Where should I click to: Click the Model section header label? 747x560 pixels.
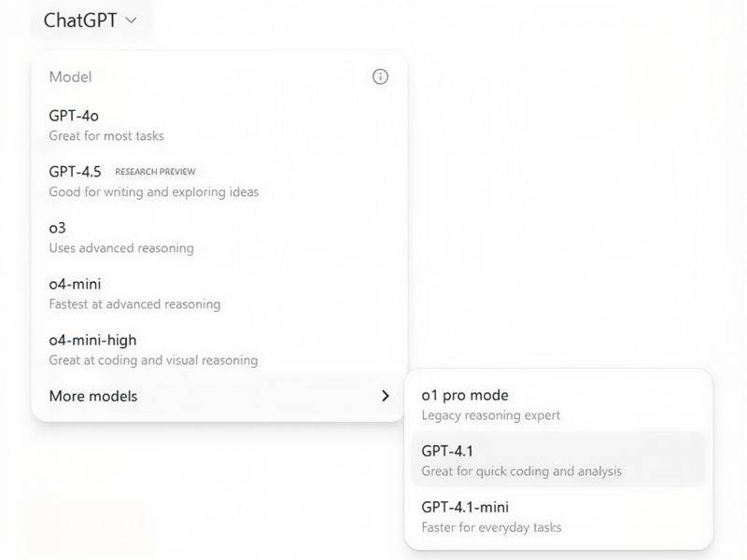pos(70,77)
